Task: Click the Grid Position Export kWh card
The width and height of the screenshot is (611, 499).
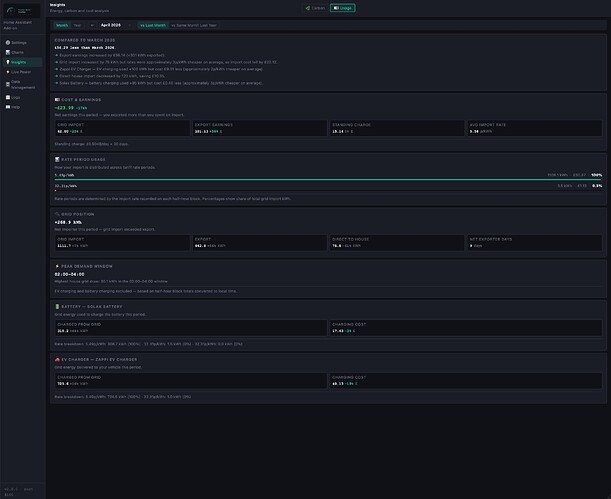Action: [x=260, y=243]
